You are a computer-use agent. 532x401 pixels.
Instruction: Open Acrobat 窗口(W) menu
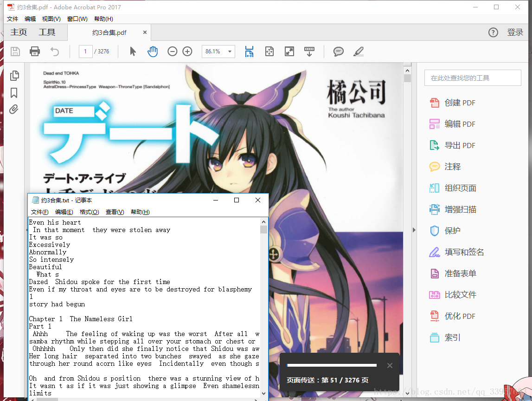(x=77, y=19)
